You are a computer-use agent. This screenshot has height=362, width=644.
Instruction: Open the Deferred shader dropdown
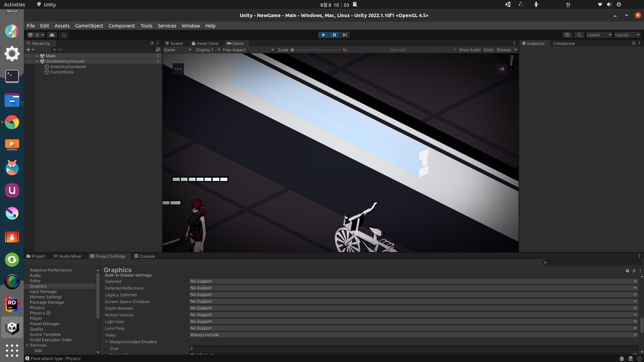[x=414, y=281]
